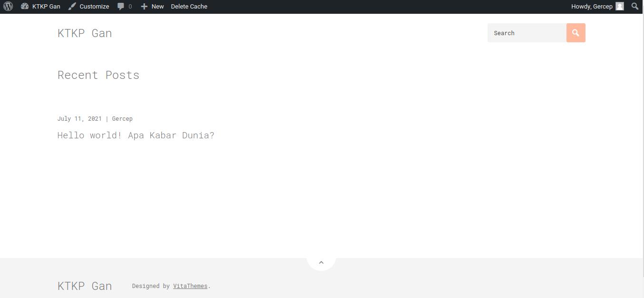Click the dashboard gauge icon in admin bar

(x=25, y=6)
